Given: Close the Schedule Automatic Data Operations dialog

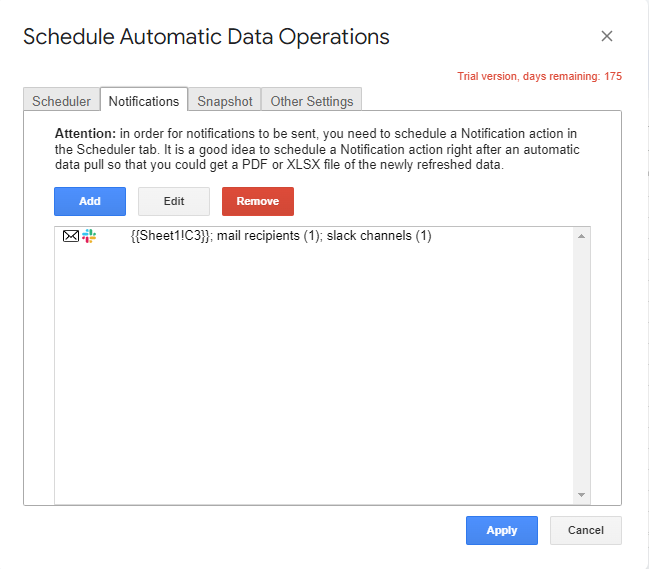Looking at the screenshot, I should [606, 36].
